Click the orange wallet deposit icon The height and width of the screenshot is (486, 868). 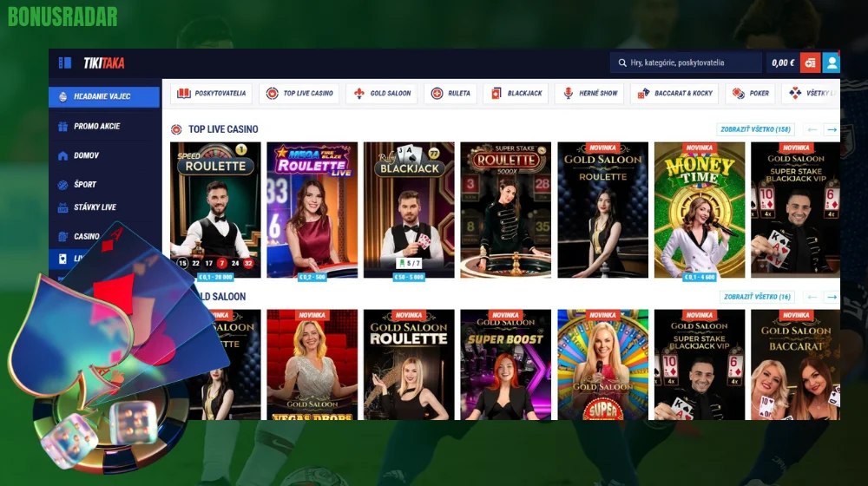(810, 62)
